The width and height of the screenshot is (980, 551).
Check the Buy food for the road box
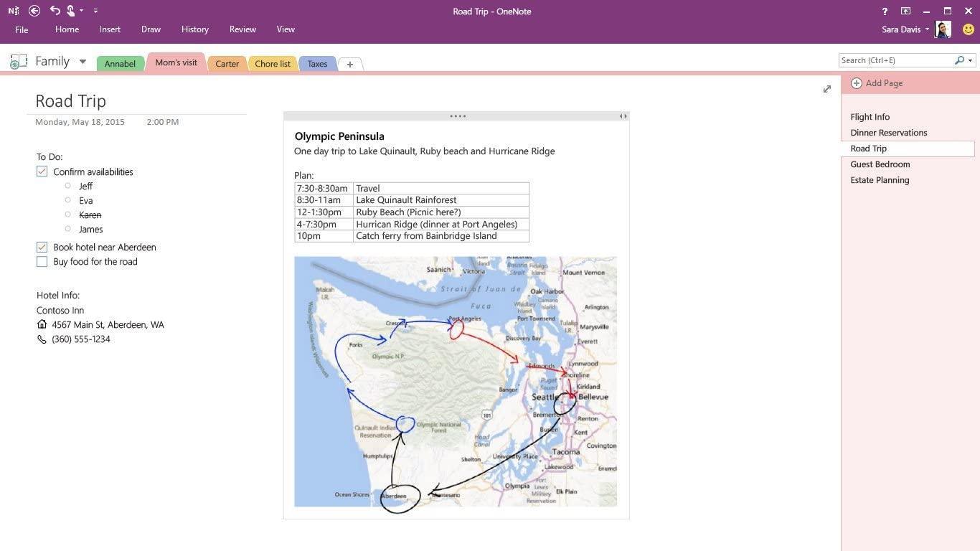tap(42, 261)
